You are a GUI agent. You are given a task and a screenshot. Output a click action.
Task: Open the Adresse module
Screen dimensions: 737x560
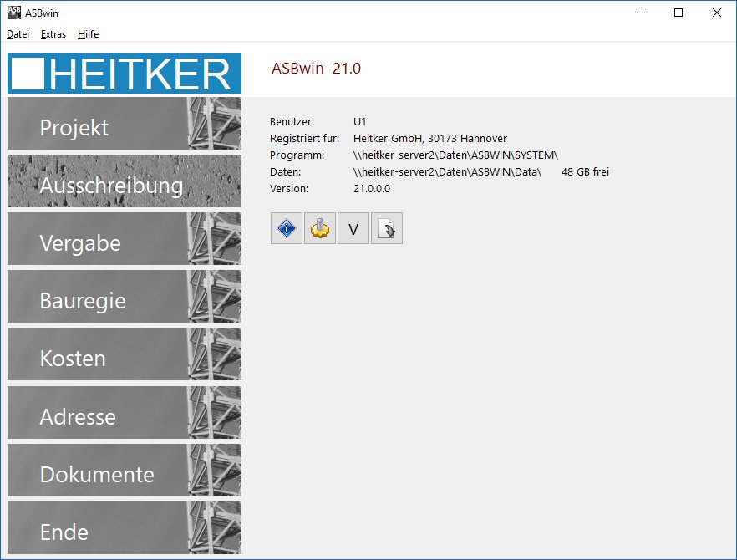(x=124, y=413)
